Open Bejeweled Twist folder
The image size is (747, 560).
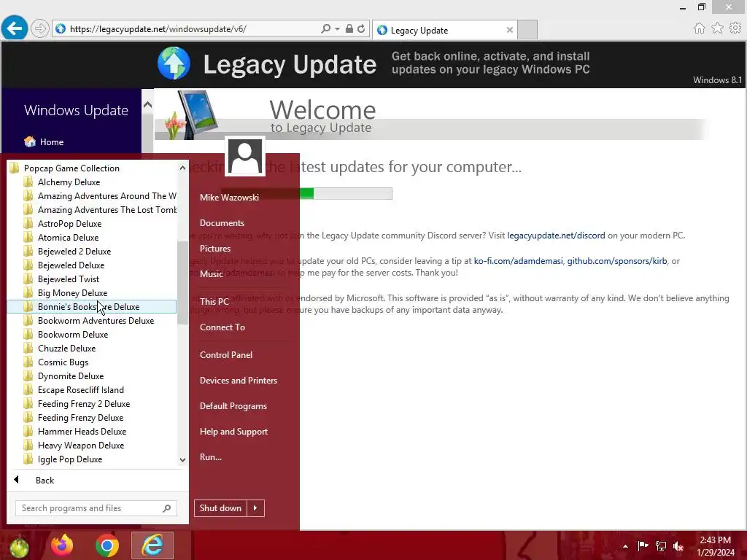pyautogui.click(x=91, y=279)
